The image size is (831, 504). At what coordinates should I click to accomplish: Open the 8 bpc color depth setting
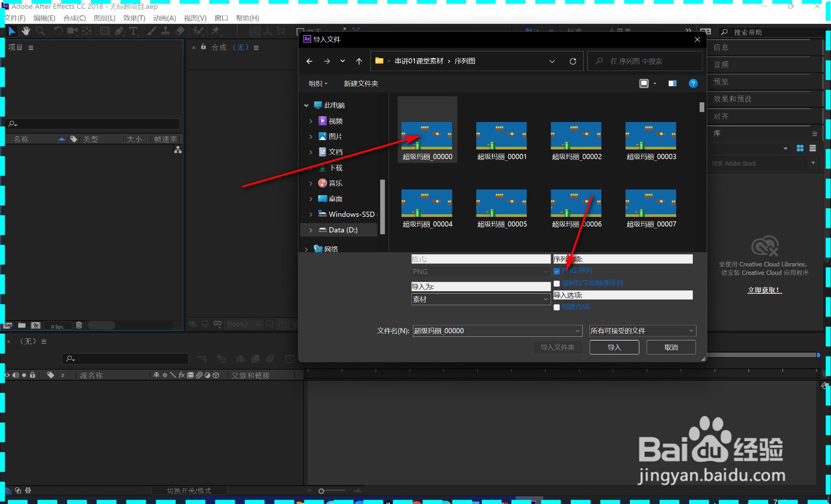click(57, 326)
